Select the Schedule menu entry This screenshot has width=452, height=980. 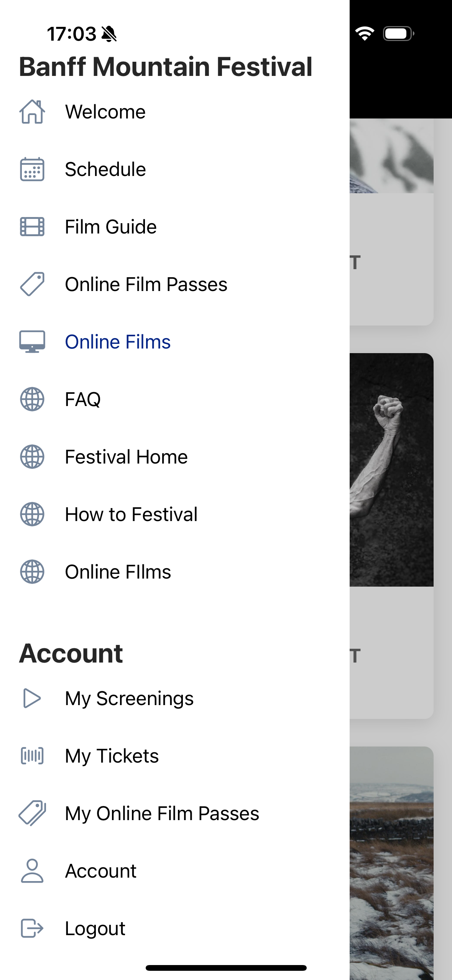click(105, 169)
